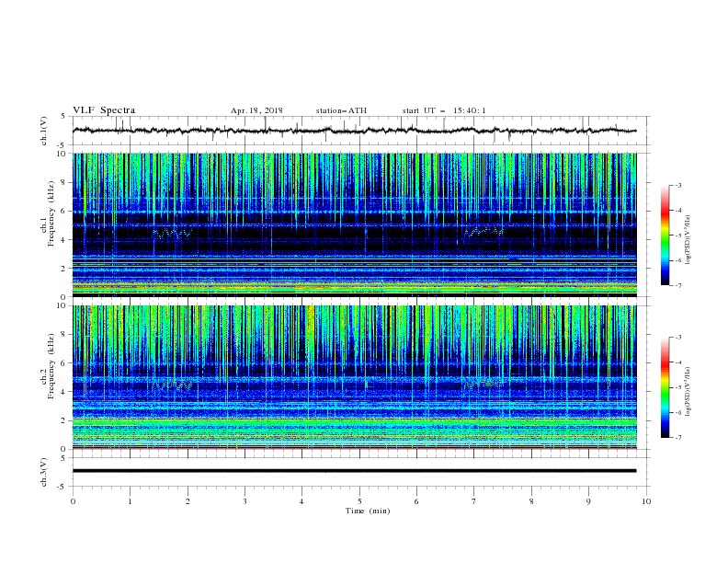Image resolution: width=728 pixels, height=563 pixels.
Task: Select the "start UT = 15:40:1" text
Action: click(x=444, y=110)
